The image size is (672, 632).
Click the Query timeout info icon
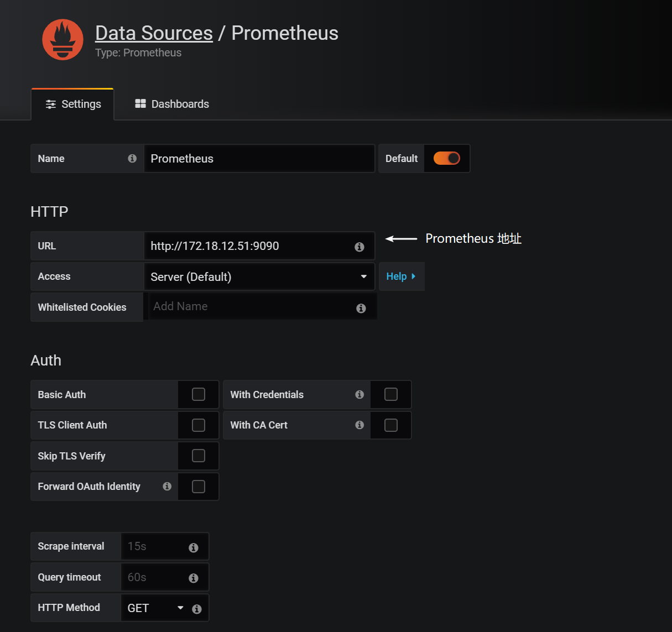point(194,578)
